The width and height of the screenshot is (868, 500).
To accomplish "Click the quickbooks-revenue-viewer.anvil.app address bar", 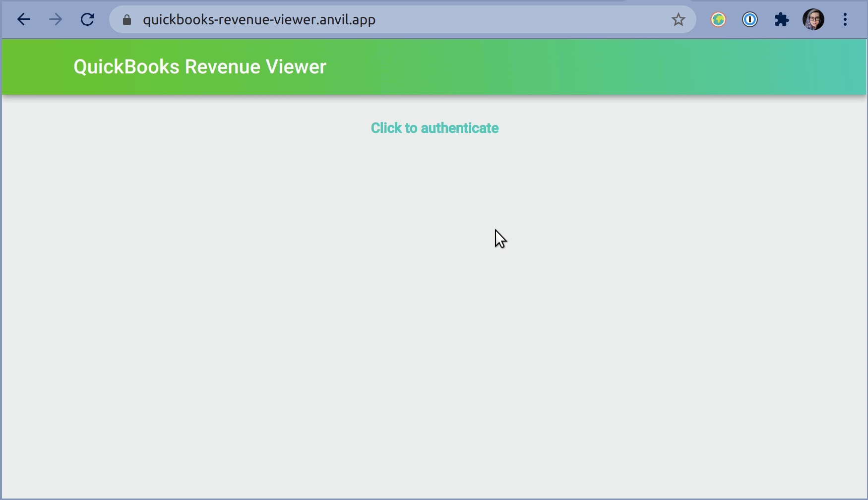I will click(403, 20).
